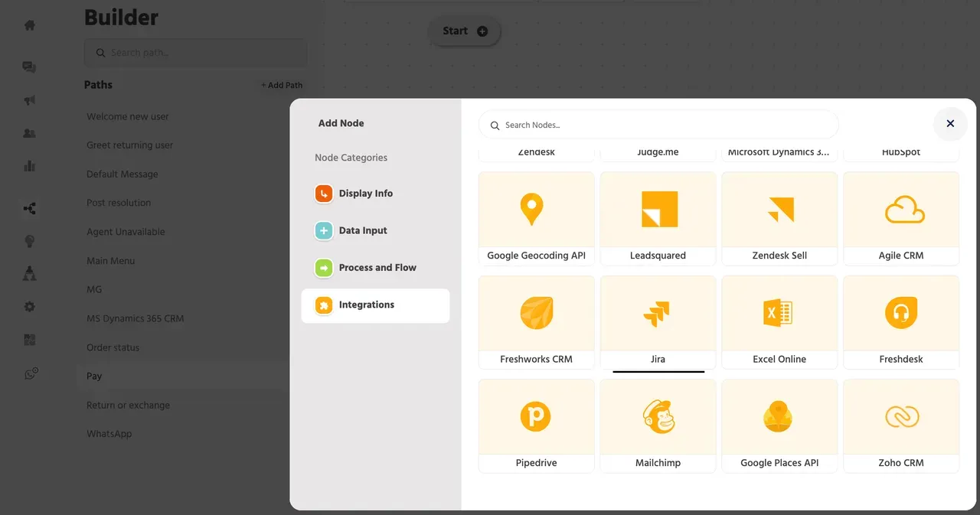Click the Judge.me node label

(x=658, y=152)
